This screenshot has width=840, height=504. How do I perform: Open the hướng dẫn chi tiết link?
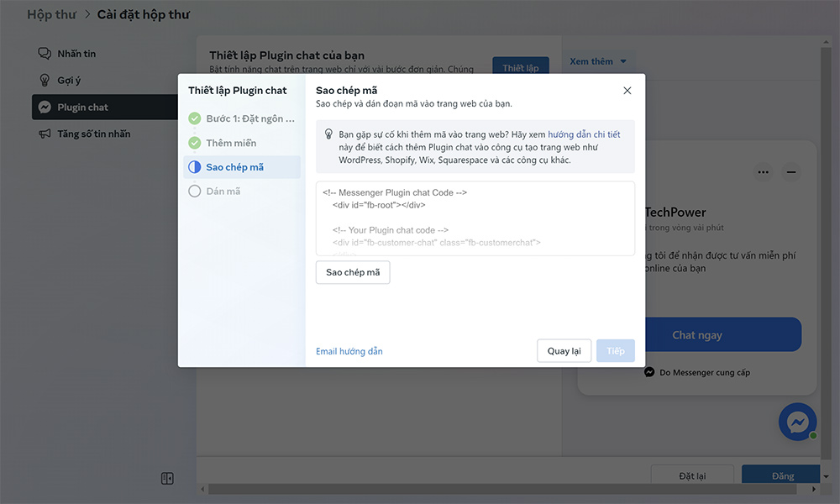click(x=584, y=134)
